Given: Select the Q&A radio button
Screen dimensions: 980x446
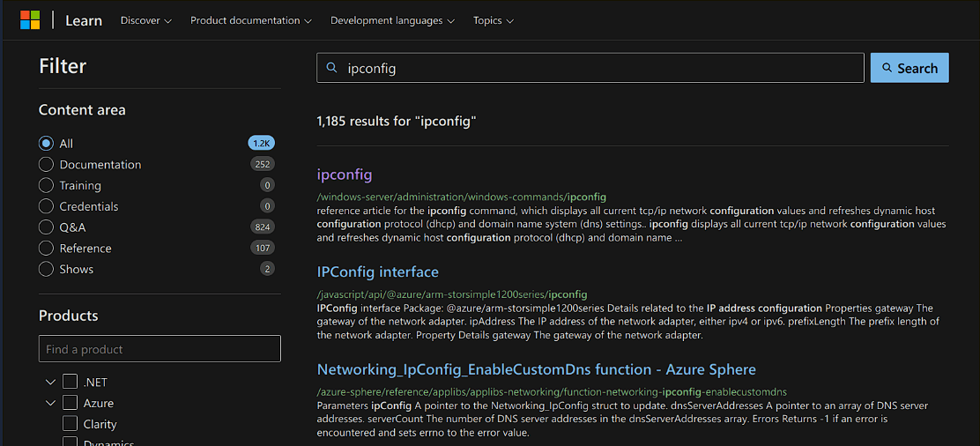Looking at the screenshot, I should 46,227.
